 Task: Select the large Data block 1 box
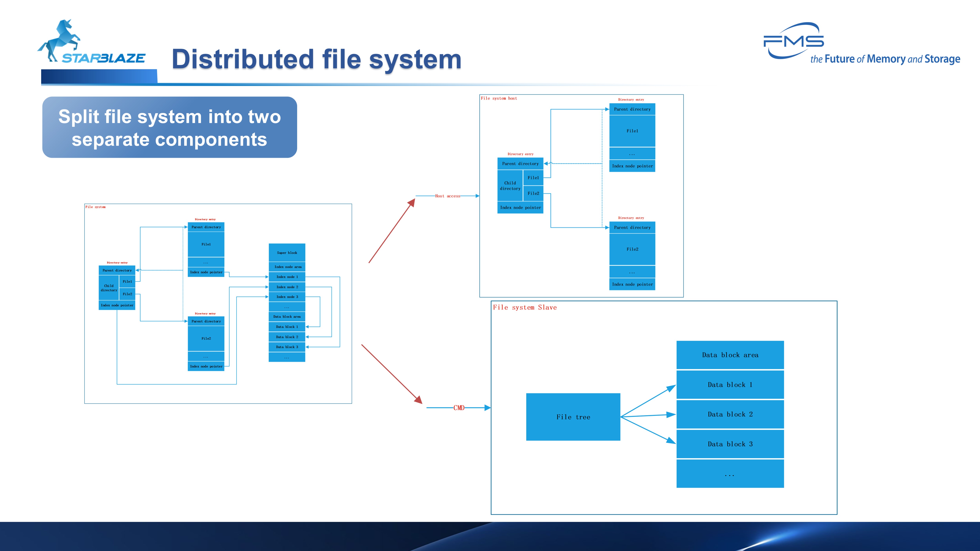point(730,384)
